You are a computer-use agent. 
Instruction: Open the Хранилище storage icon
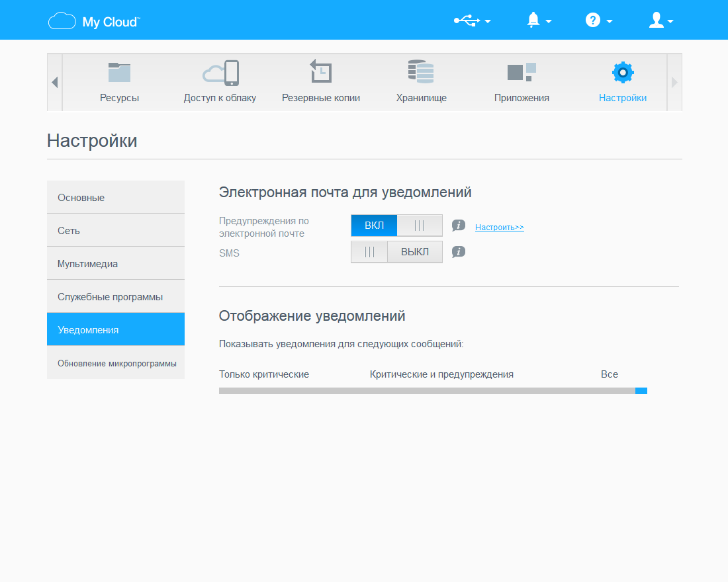(x=421, y=71)
